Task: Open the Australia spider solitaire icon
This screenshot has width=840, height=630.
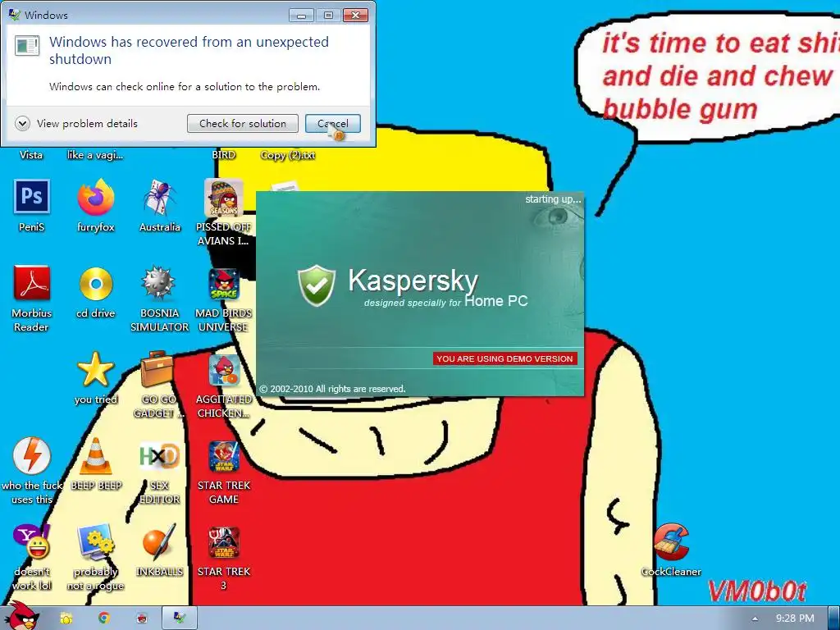Action: pyautogui.click(x=160, y=198)
